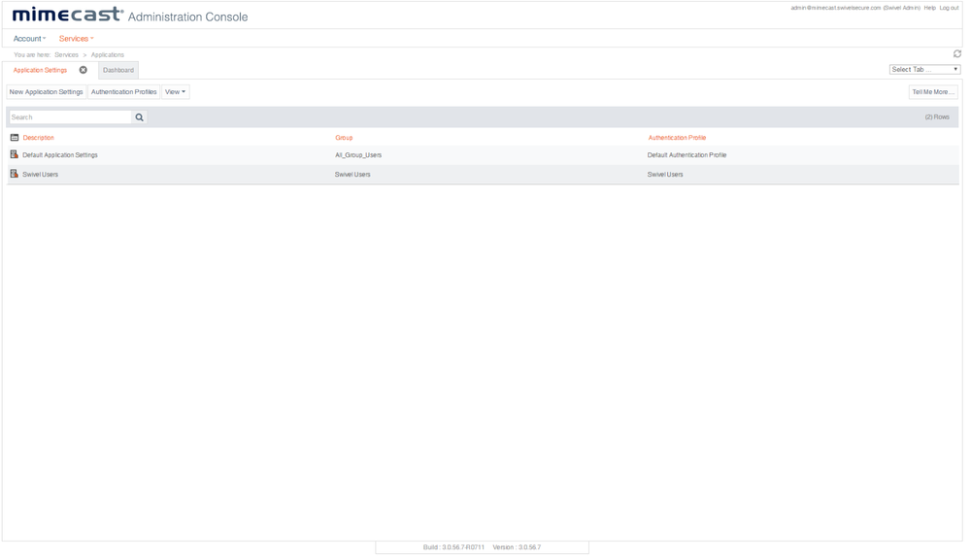Screen dimensions: 971x560
Task: Click the settings icon beside Swivel Users
Action: [12, 174]
